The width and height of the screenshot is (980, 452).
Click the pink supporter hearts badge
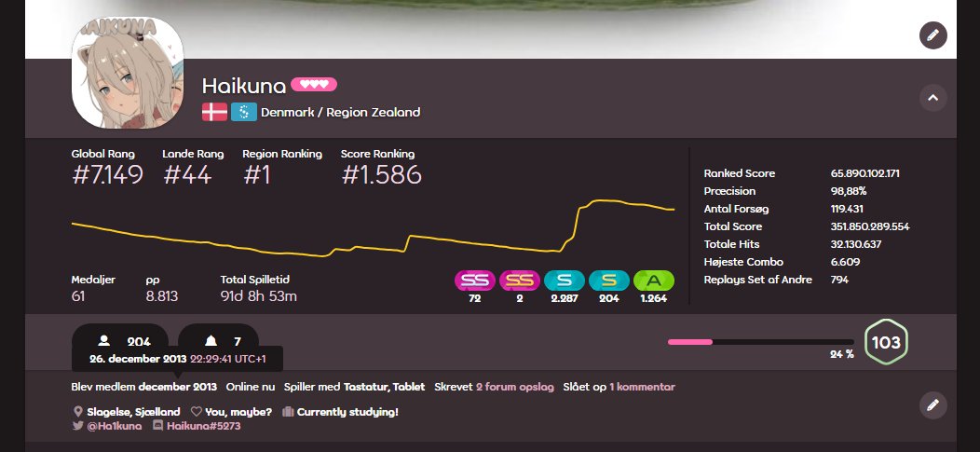[314, 85]
